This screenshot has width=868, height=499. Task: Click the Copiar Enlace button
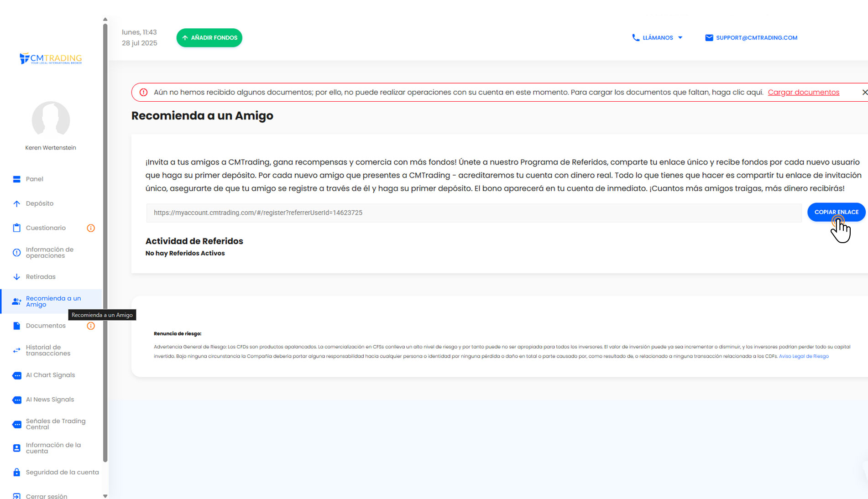[x=836, y=212]
